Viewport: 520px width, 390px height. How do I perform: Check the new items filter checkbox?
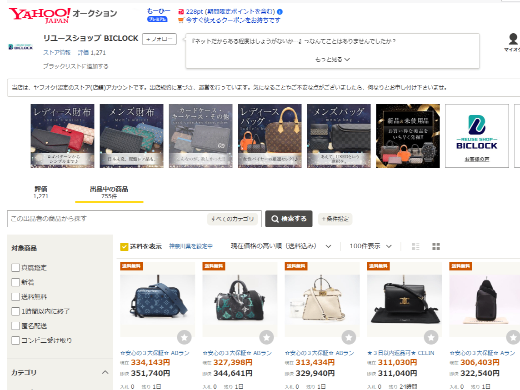click(15, 282)
